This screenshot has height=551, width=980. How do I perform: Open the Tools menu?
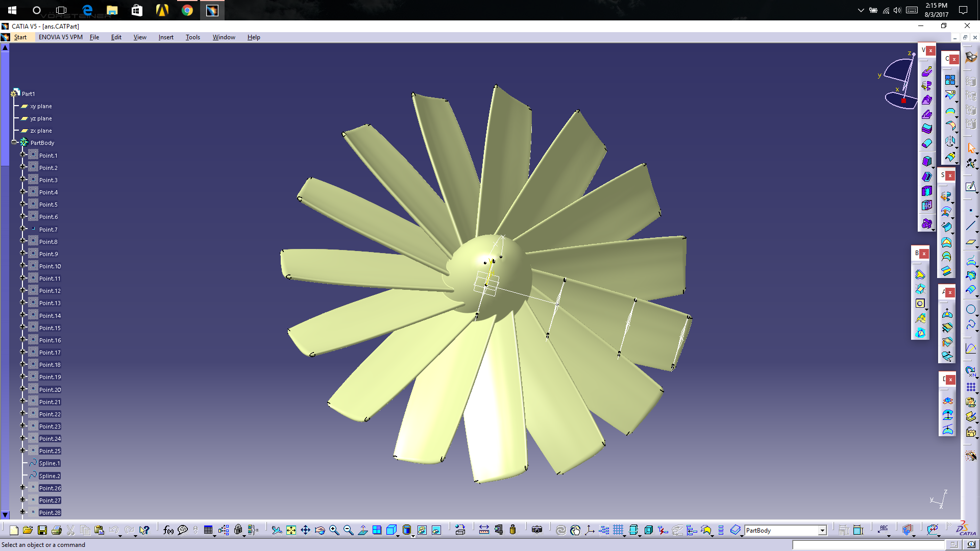[192, 37]
